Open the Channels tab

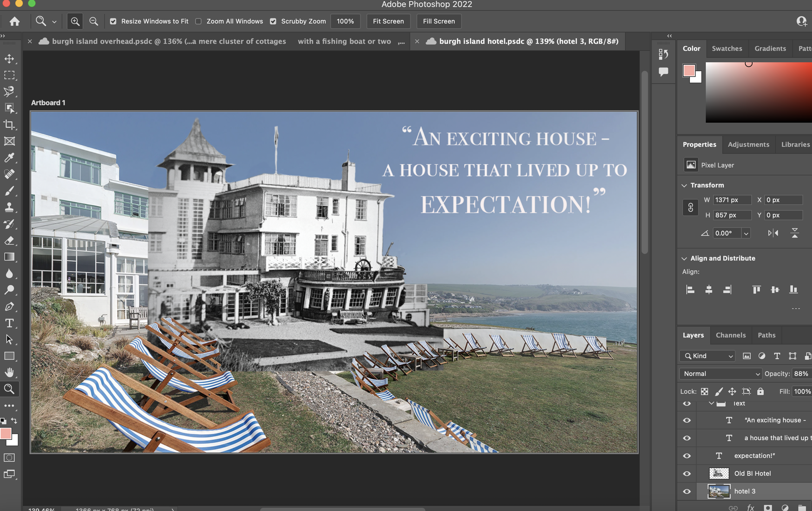[730, 335]
